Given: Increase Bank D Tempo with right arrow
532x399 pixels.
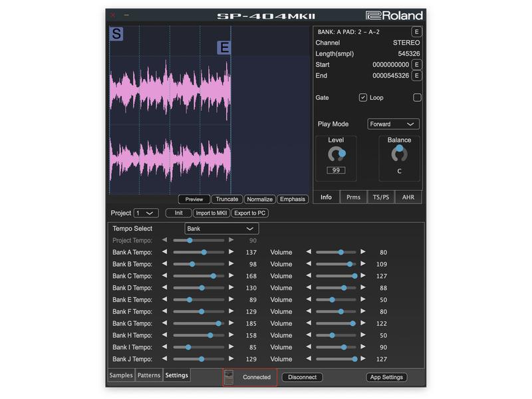Looking at the screenshot, I should click(x=231, y=288).
